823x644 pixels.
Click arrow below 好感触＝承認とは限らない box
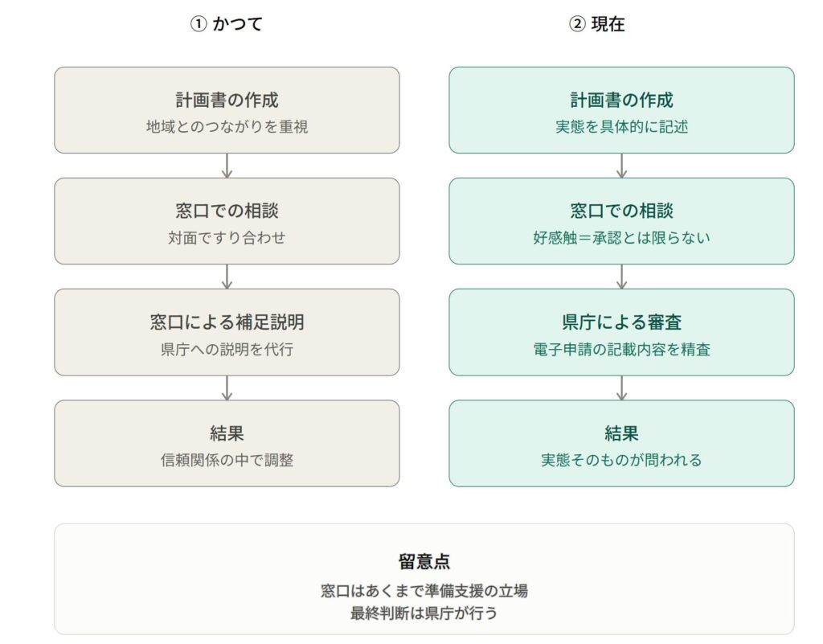[x=621, y=277]
